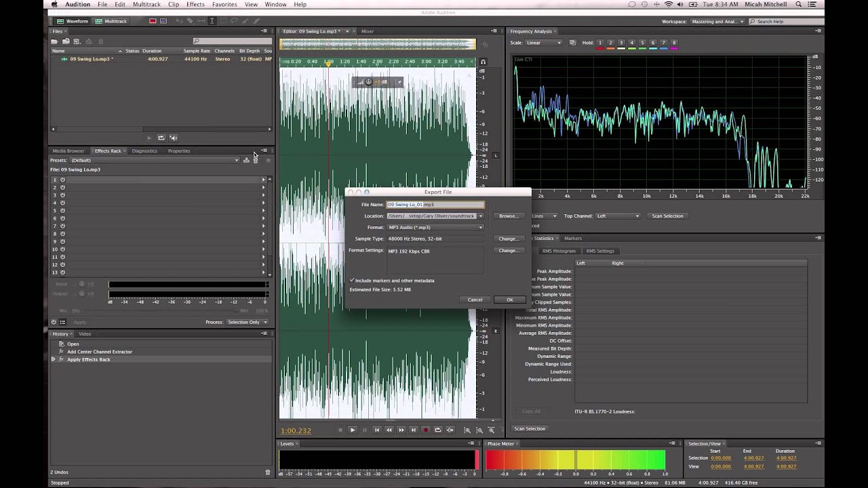Open Top Channel Left dropdown
This screenshot has width=868, height=488.
[618, 216]
